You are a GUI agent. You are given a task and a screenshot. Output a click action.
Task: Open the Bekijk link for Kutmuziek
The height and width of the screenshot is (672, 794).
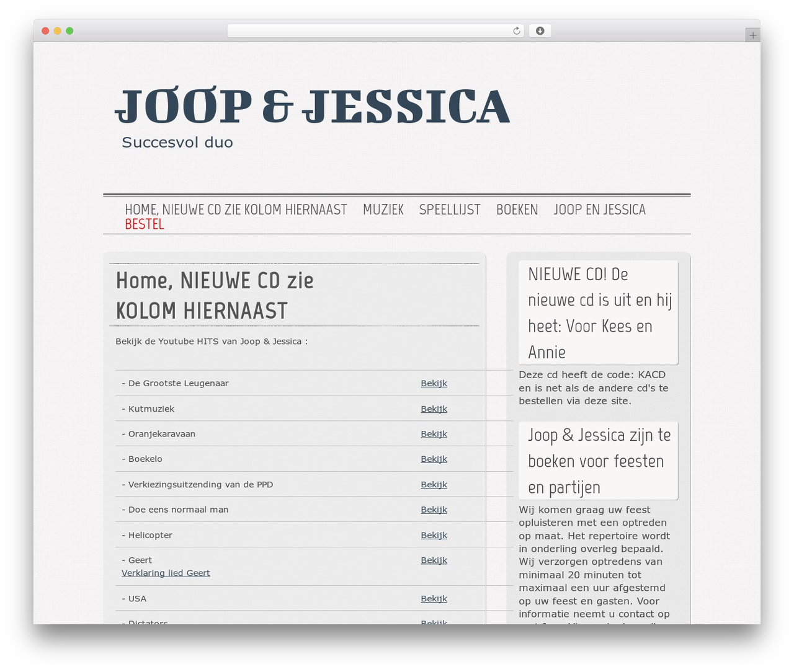[x=434, y=409]
